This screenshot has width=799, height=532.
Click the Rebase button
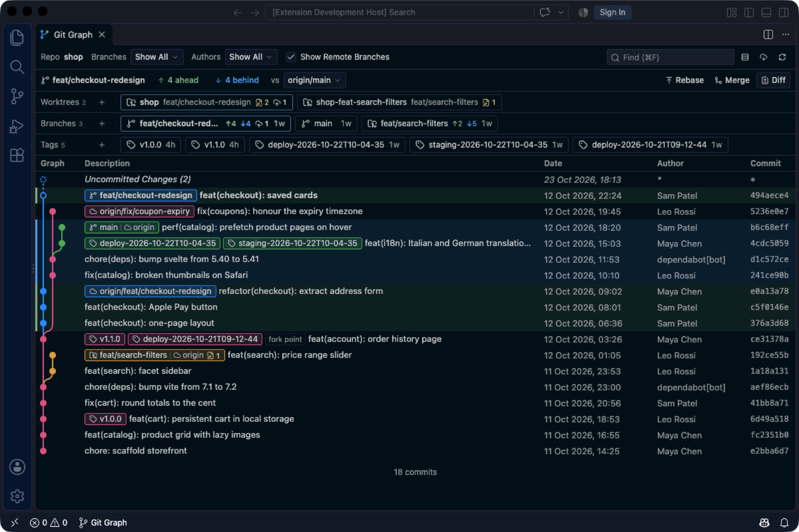[685, 80]
